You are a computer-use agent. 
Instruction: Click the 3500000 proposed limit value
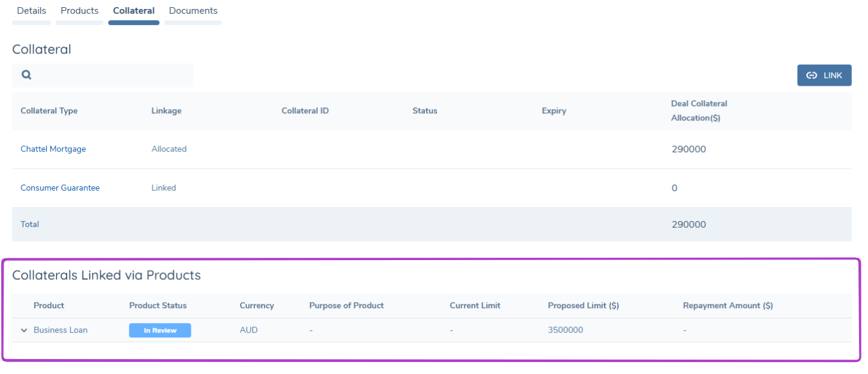click(x=565, y=330)
